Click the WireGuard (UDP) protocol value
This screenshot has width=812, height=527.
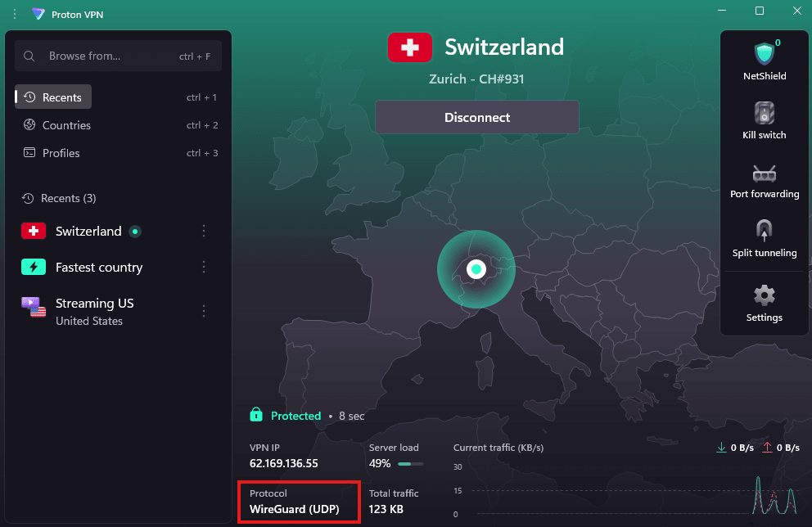point(294,509)
